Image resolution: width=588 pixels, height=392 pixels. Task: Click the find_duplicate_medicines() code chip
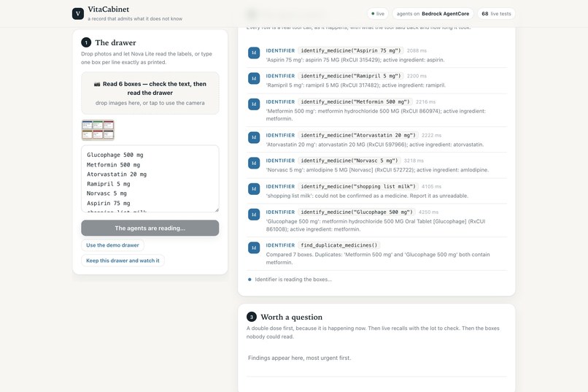click(339, 245)
